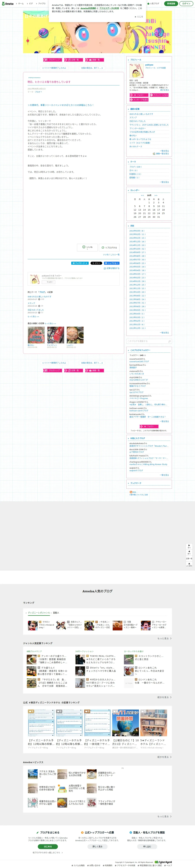Click the green はじめる button
195x868 pixels.
48,846
